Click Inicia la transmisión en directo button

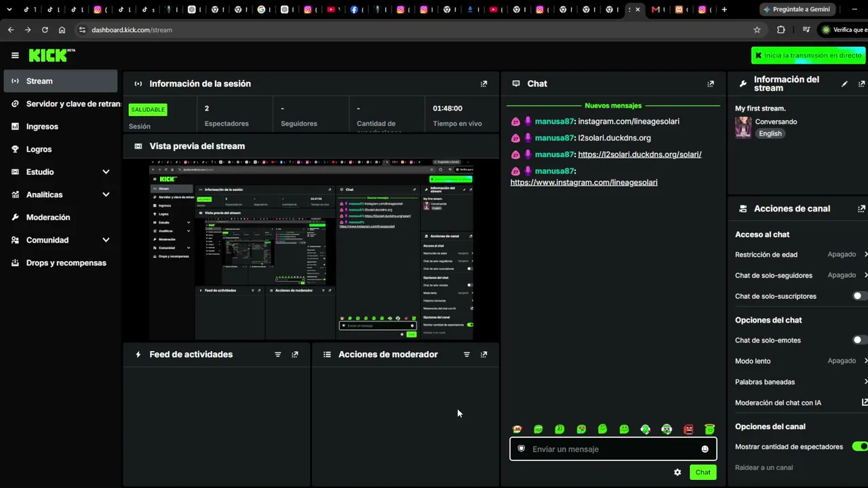pos(809,56)
